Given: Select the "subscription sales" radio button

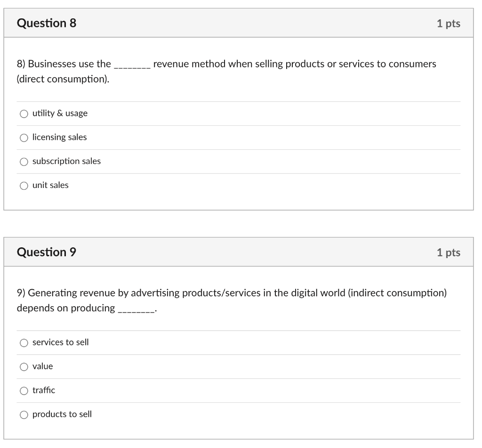Looking at the screenshot, I should pos(24,161).
